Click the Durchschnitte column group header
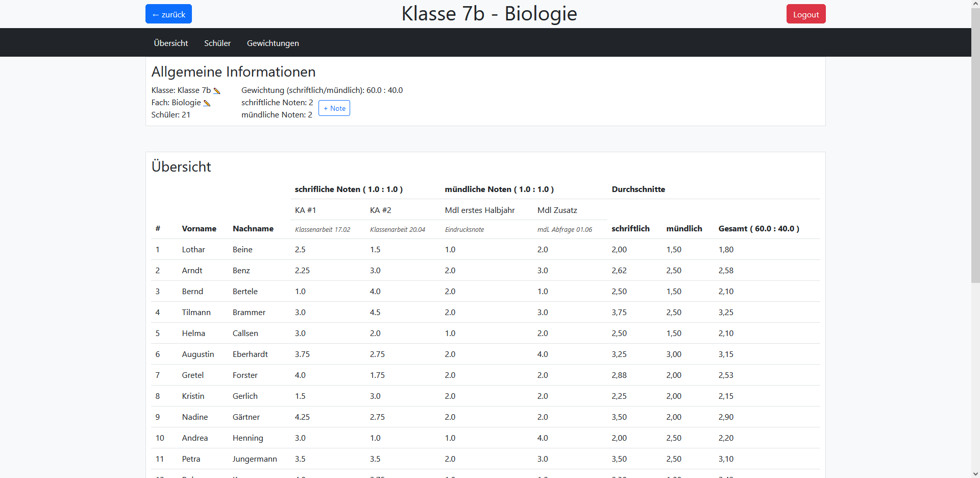The image size is (980, 478). [638, 189]
